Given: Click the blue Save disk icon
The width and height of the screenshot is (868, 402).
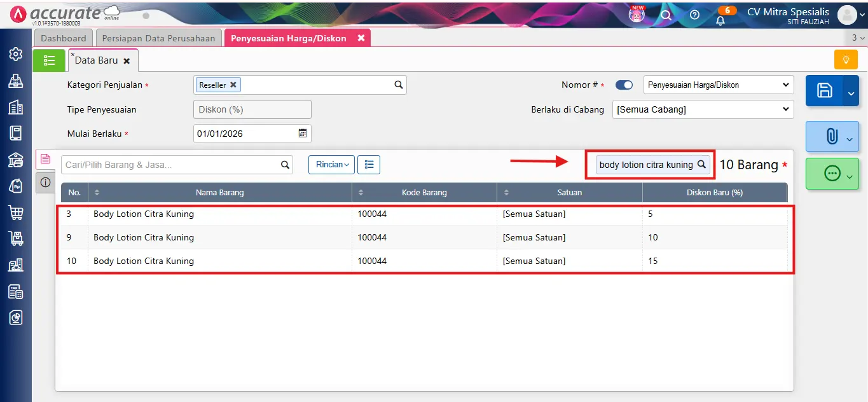Looking at the screenshot, I should (x=824, y=90).
